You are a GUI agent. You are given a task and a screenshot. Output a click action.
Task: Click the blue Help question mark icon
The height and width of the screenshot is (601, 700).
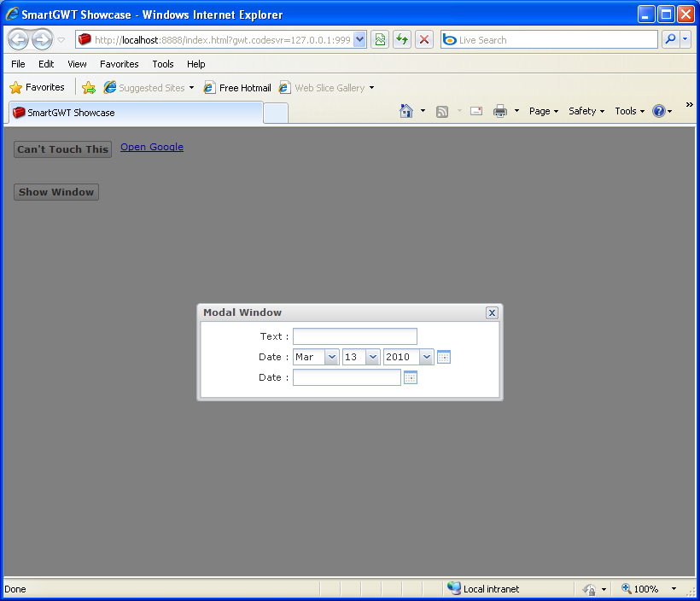(659, 111)
